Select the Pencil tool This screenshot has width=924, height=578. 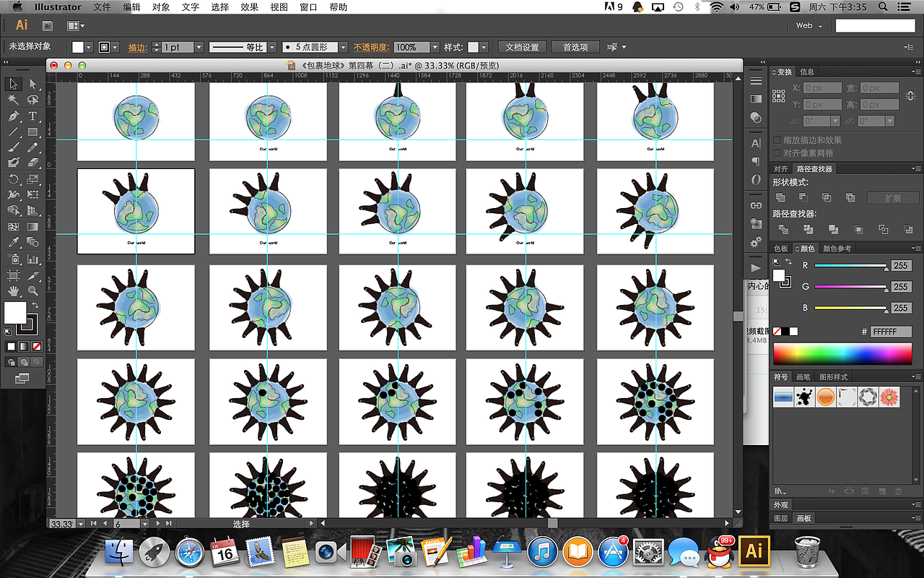(32, 147)
